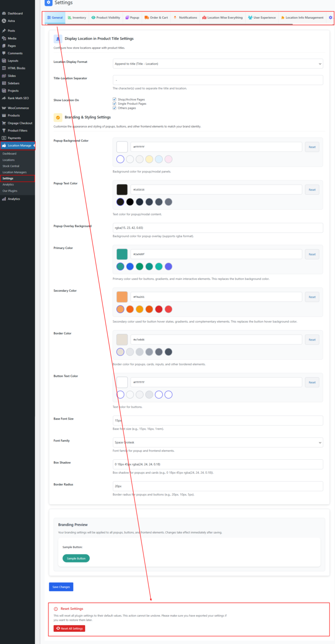
Task: Click the Pages icon in the sidebar
Action: [4, 45]
